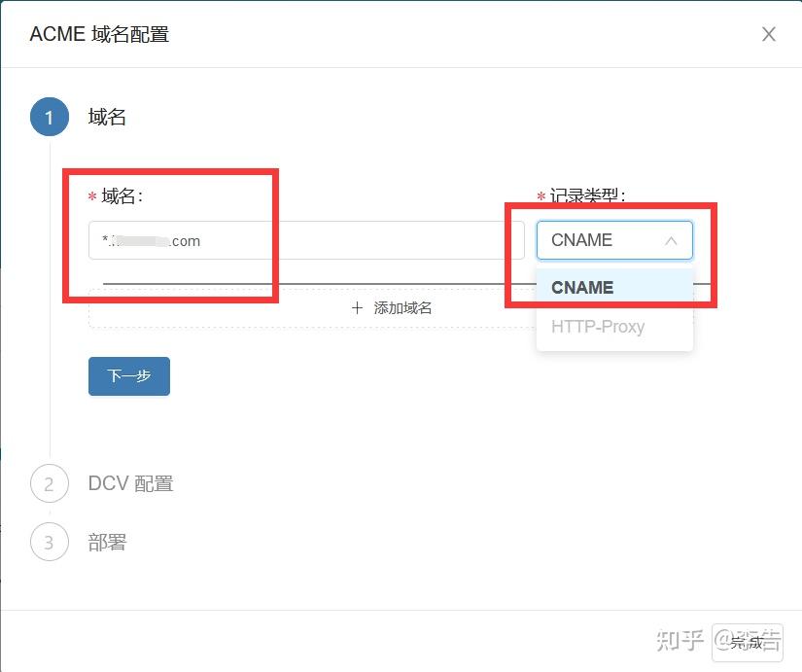The width and height of the screenshot is (802, 672).
Task: Select the CNAME option from the list
Action: [x=581, y=287]
